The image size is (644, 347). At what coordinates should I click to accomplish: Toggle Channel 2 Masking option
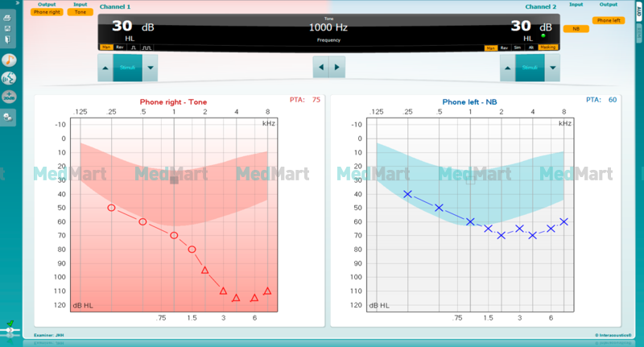[548, 48]
